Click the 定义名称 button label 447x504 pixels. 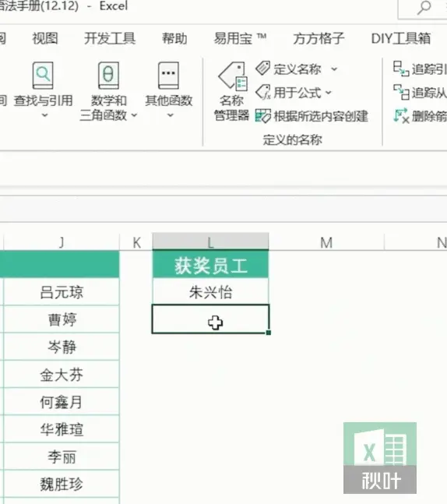[297, 69]
